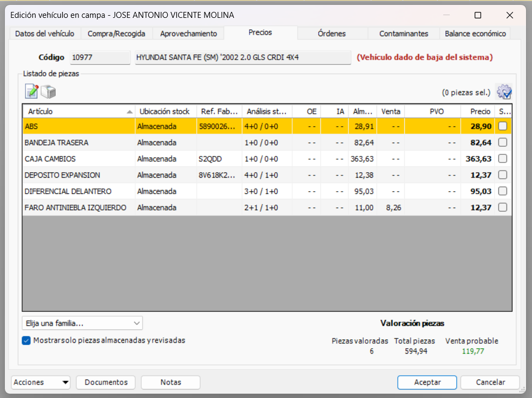
Task: Switch to the Órdenes tab
Action: pos(332,33)
